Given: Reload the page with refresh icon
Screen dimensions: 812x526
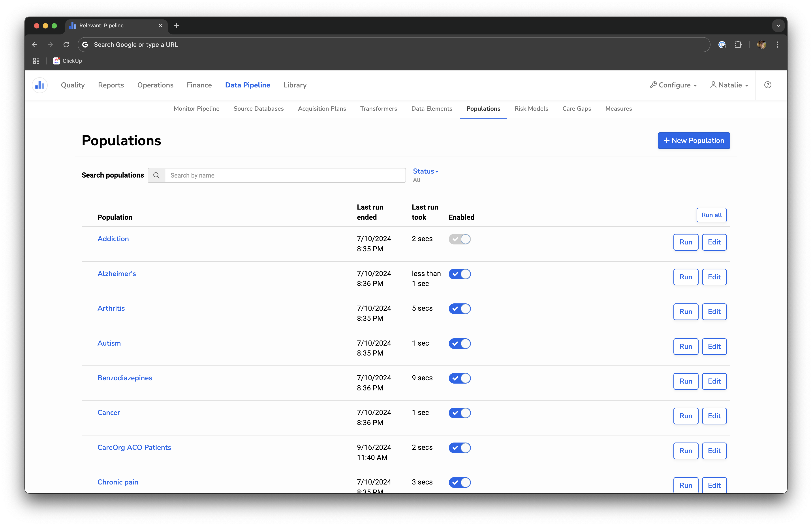Looking at the screenshot, I should click(x=66, y=45).
